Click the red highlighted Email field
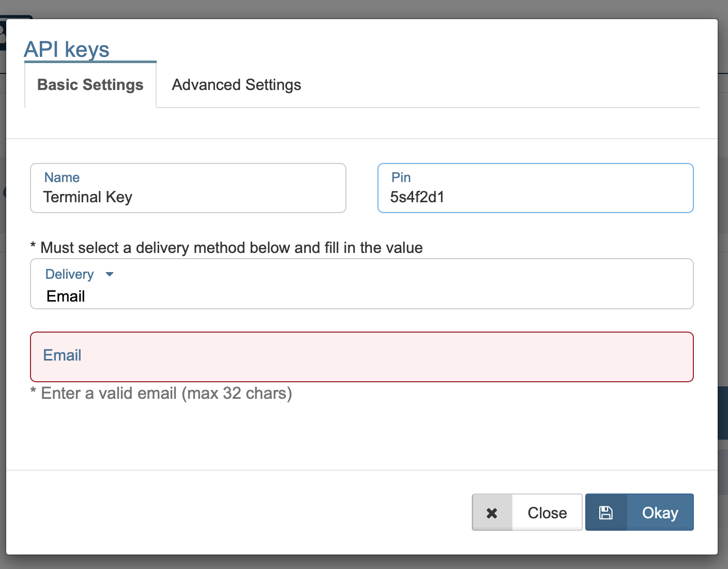 tap(361, 357)
